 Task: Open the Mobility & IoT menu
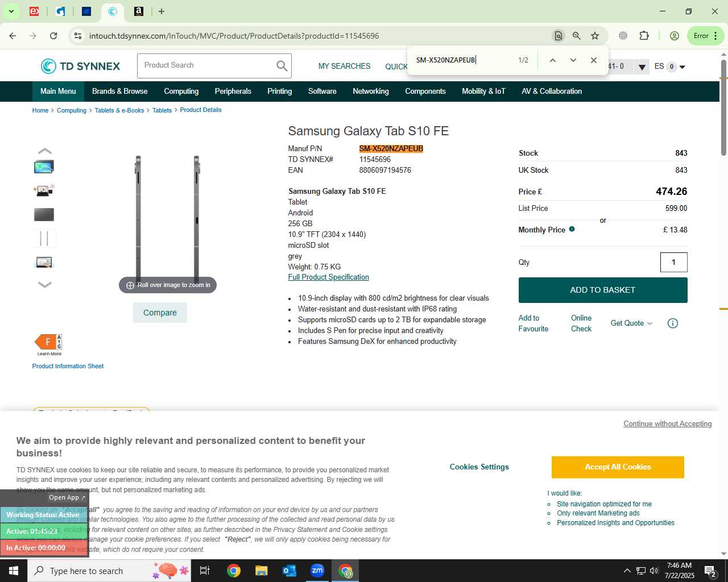[483, 92]
